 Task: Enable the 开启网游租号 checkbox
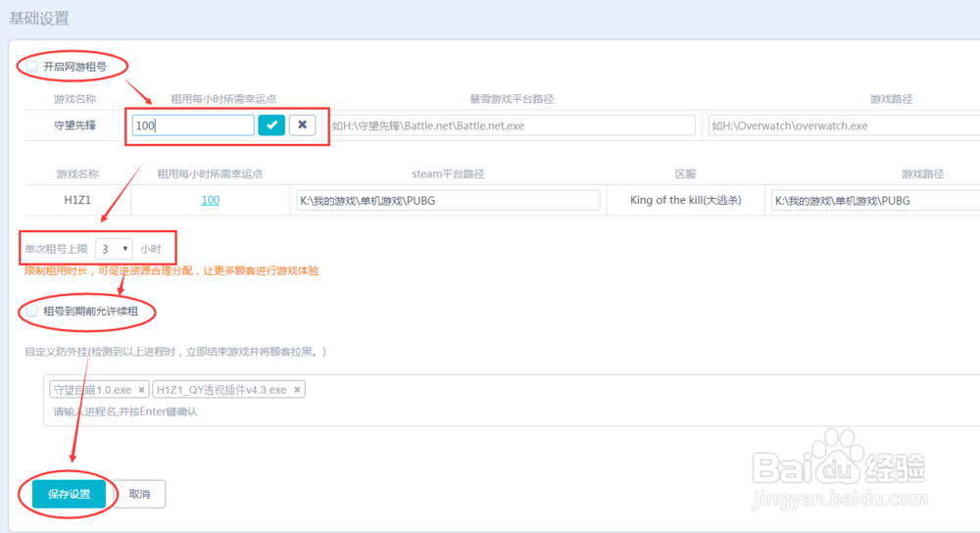click(x=32, y=67)
